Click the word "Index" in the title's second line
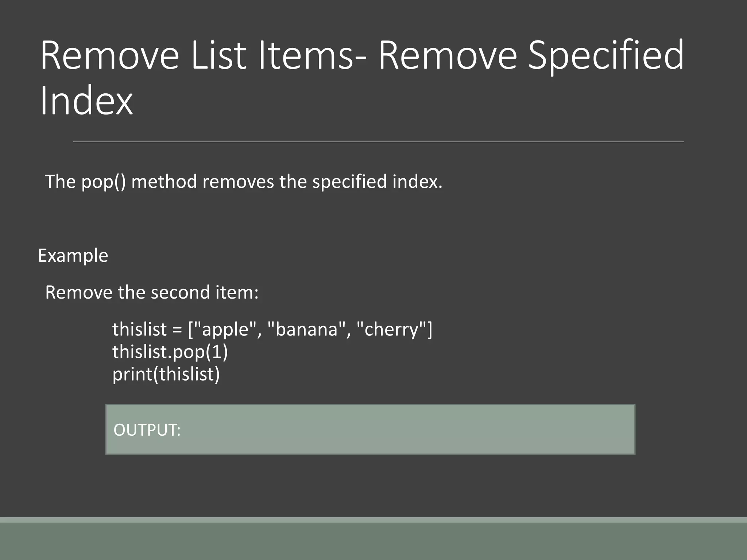 point(86,101)
